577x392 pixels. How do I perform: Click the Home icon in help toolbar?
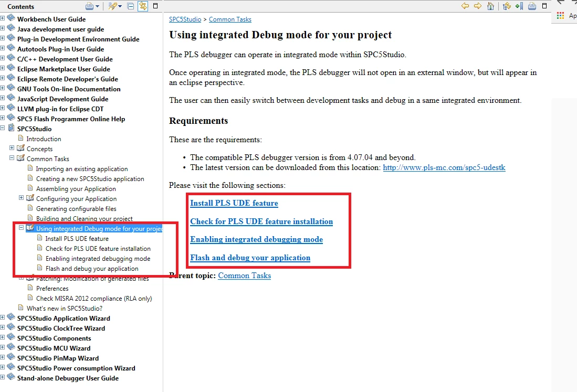click(x=490, y=6)
